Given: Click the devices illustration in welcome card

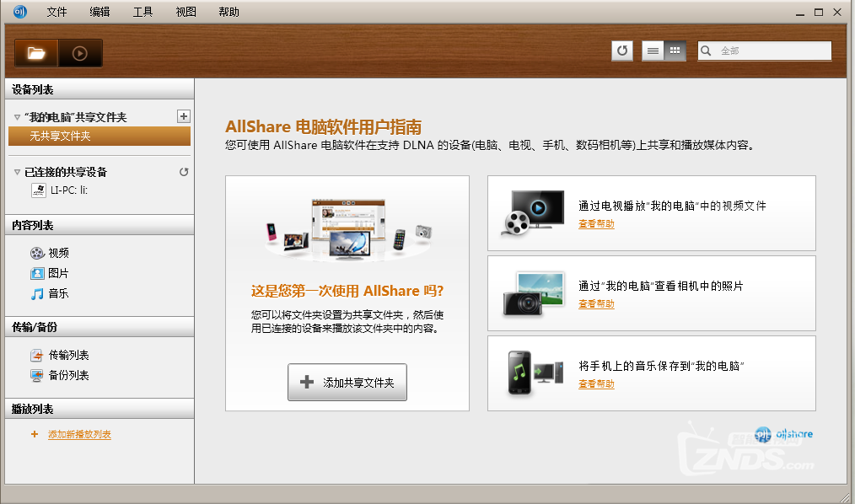Looking at the screenshot, I should pos(348,229).
